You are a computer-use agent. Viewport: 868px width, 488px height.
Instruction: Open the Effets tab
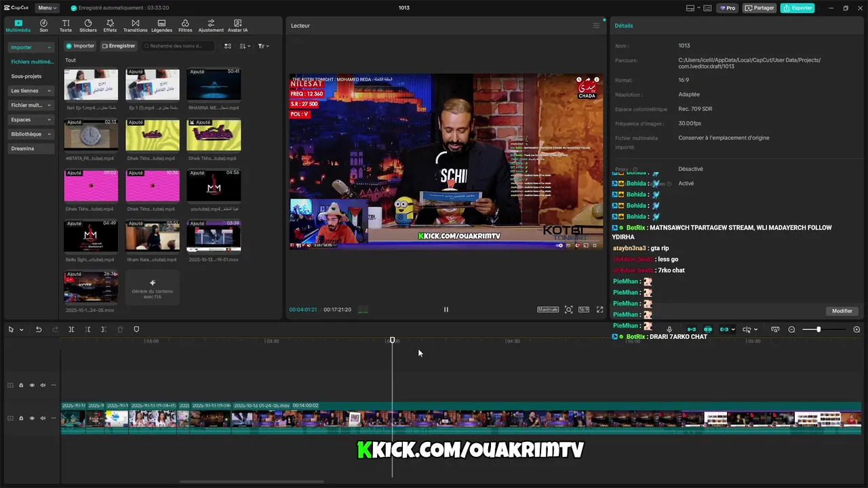[110, 26]
